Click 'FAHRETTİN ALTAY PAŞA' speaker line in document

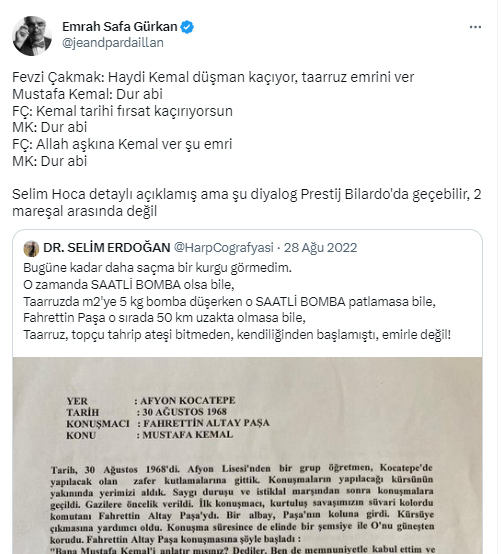(206, 423)
